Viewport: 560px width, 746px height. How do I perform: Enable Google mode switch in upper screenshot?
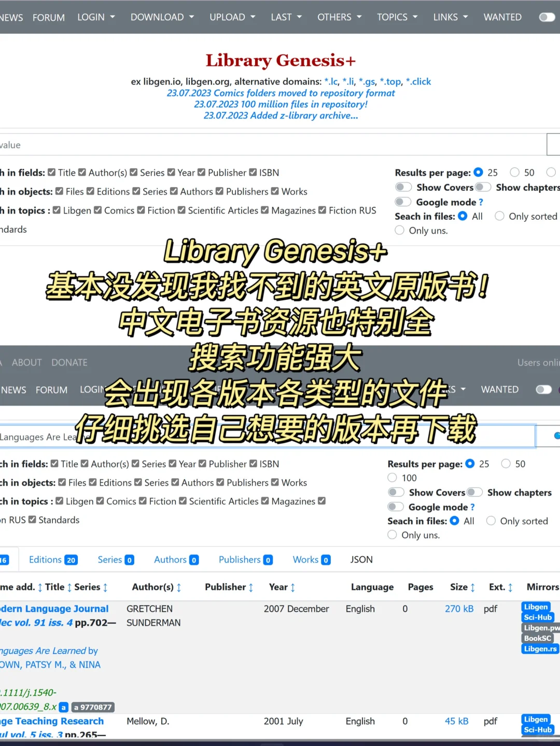click(x=403, y=202)
